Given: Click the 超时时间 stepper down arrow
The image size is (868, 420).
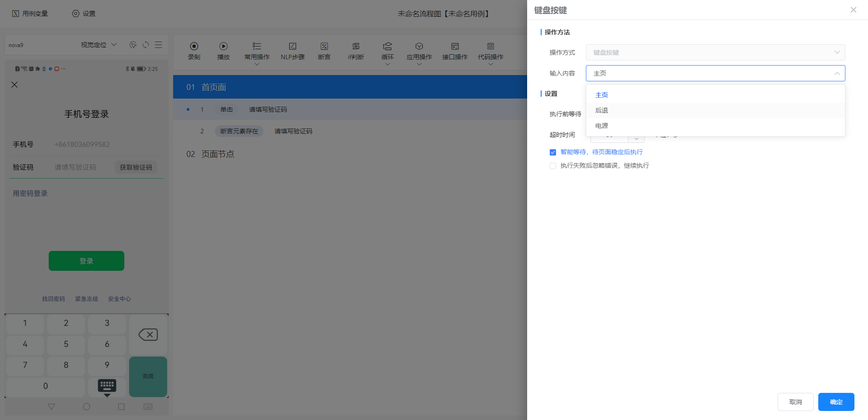Looking at the screenshot, I should pyautogui.click(x=636, y=138).
